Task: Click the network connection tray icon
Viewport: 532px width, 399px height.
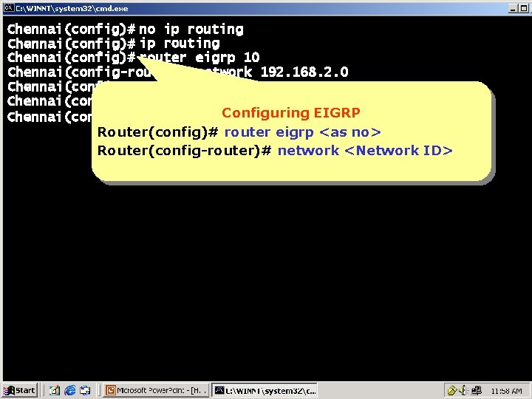Action: pos(477,391)
